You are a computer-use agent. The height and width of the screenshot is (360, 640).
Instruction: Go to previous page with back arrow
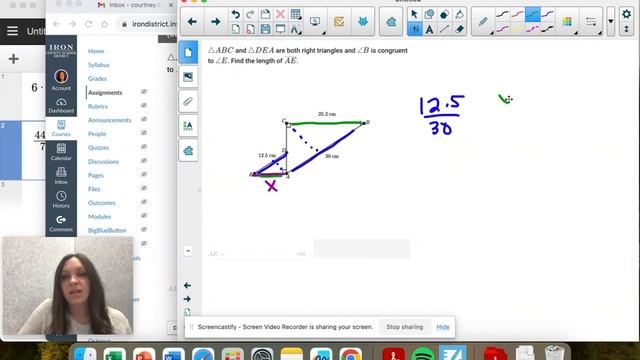click(x=192, y=22)
